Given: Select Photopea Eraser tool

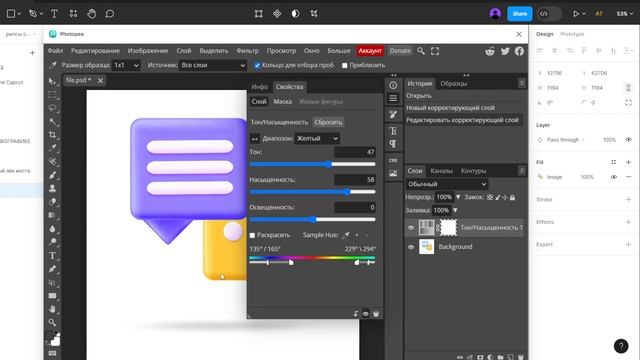Looking at the screenshot, I should click(x=52, y=202).
